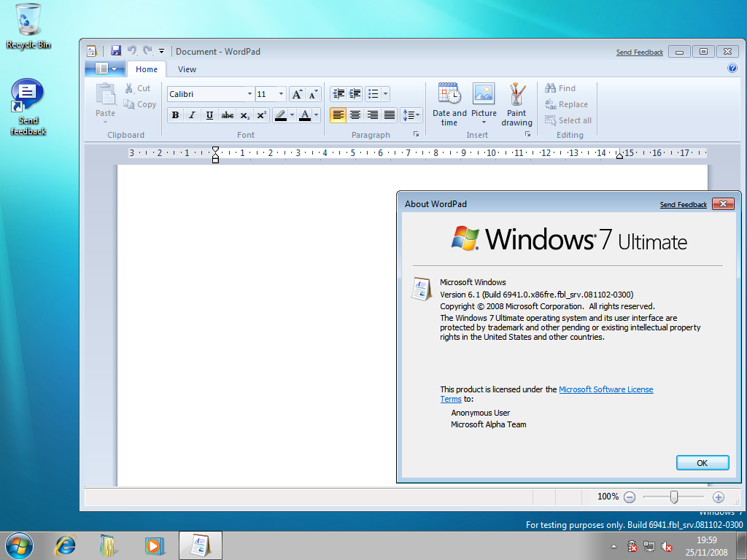Click the zoom slider handle
The image size is (747, 560).
[673, 497]
